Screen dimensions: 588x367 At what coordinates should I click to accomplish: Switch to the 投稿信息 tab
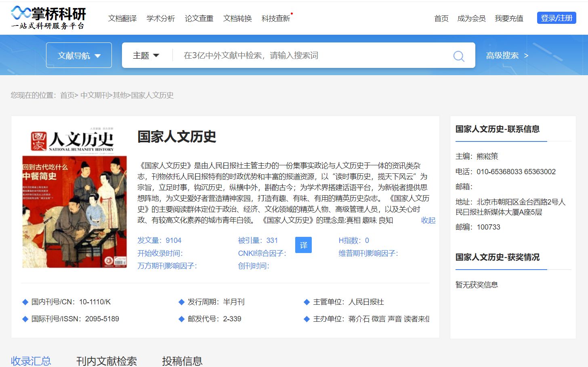182,361
